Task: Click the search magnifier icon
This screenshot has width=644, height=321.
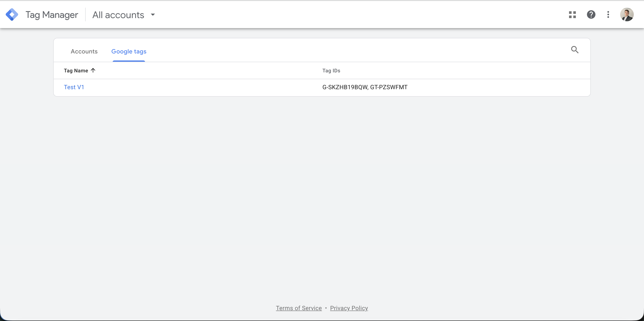Action: 575,50
